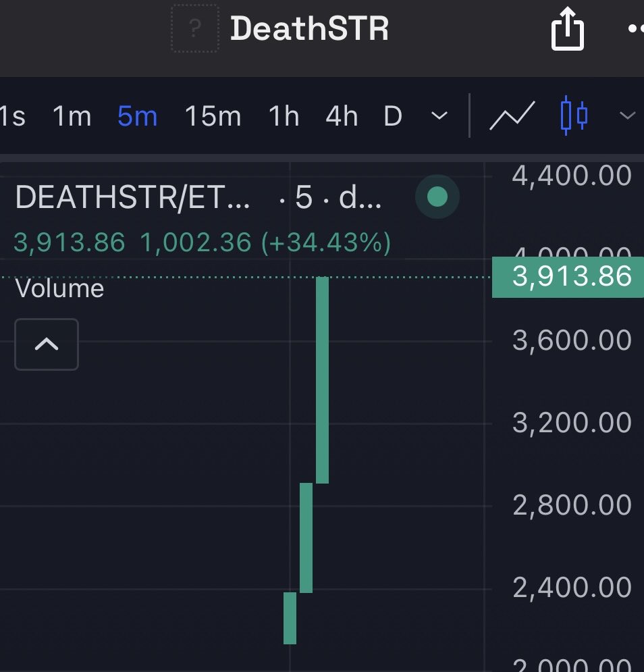
Task: Click the 4,400.00 price axis label
Action: [572, 176]
